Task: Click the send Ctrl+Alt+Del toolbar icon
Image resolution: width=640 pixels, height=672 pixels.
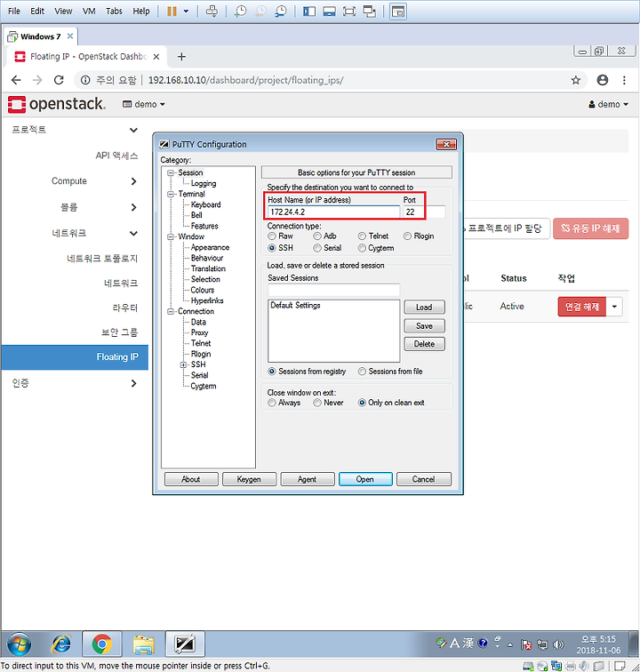Action: [x=212, y=12]
